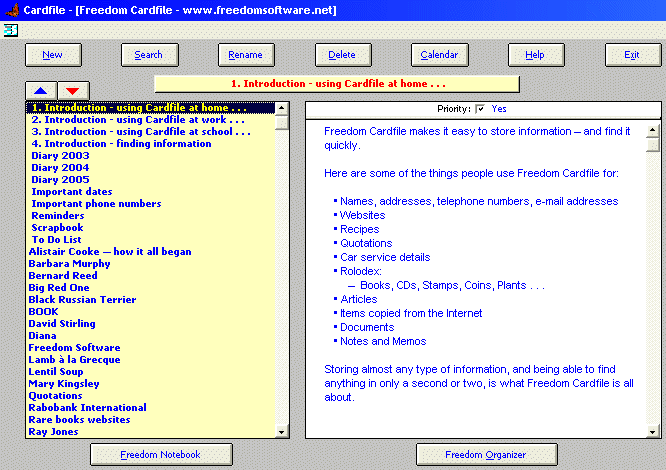Open the To Do List card

coord(150,240)
